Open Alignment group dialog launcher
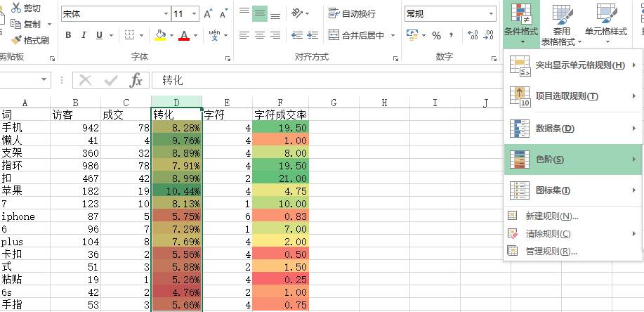 tap(395, 59)
